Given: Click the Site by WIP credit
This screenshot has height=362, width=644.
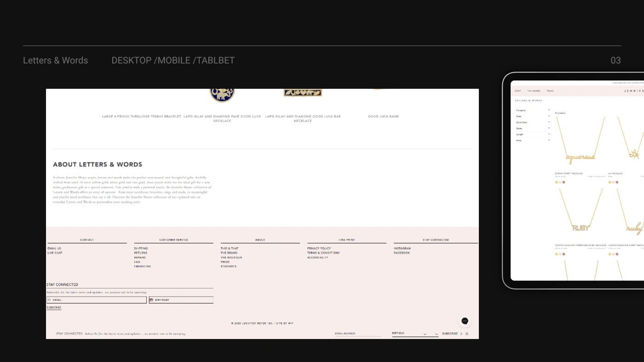Looking at the screenshot, I should click(x=285, y=323).
